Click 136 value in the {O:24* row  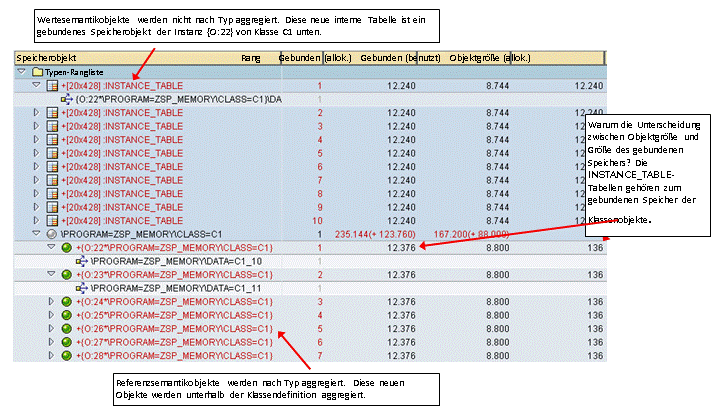(x=595, y=302)
